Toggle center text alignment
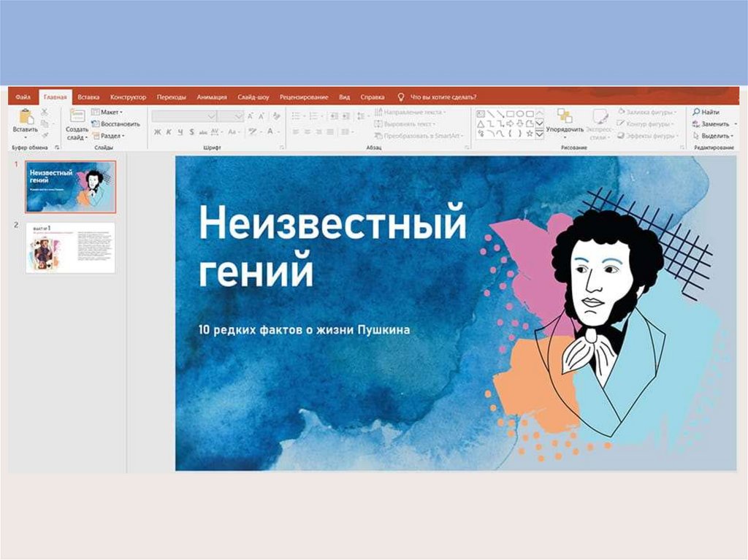This screenshot has width=748, height=560. [x=308, y=132]
